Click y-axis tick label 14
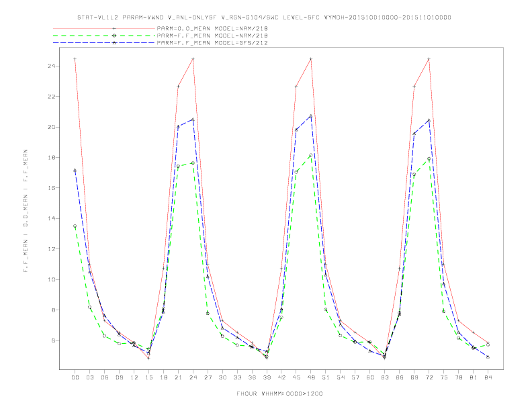 pos(51,218)
